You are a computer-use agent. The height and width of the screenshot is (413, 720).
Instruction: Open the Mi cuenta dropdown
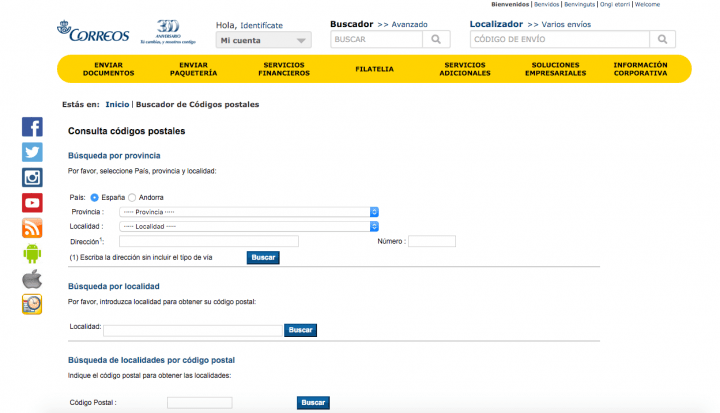pos(263,40)
